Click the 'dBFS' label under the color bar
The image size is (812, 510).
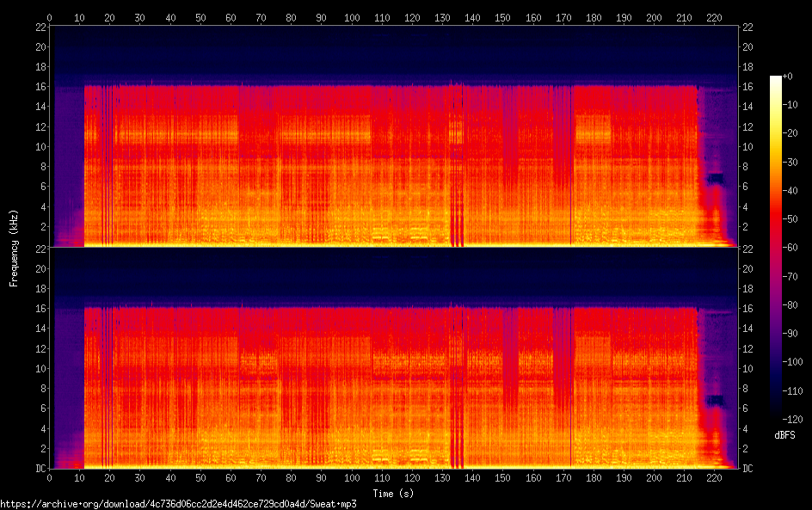pyautogui.click(x=784, y=435)
